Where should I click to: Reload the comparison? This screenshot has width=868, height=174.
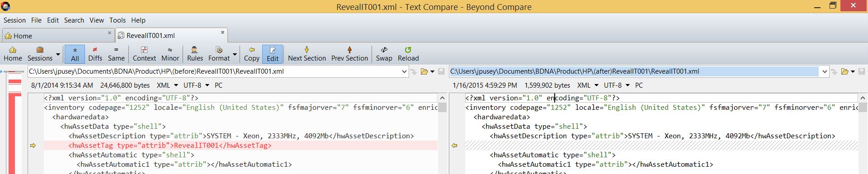(408, 54)
